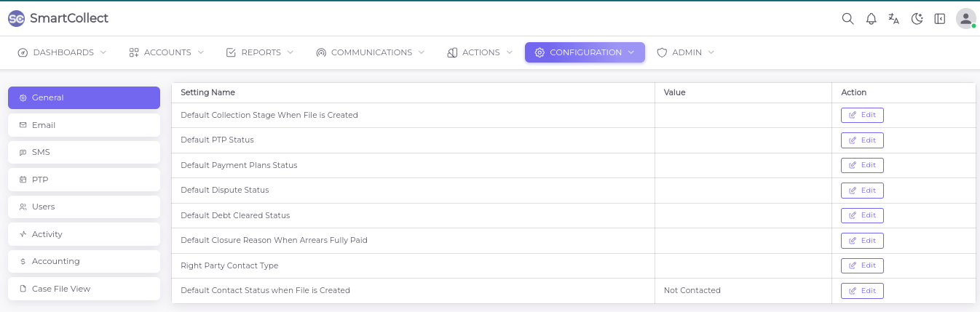Click the SmartCollect logo
This screenshot has height=312, width=980.
(x=58, y=18)
